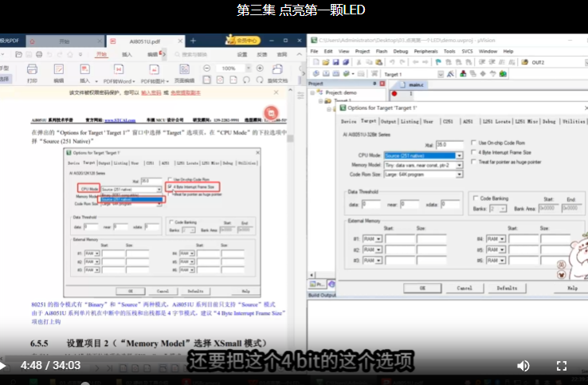Click the video play button
This screenshot has height=385, width=588.
(x=2, y=366)
